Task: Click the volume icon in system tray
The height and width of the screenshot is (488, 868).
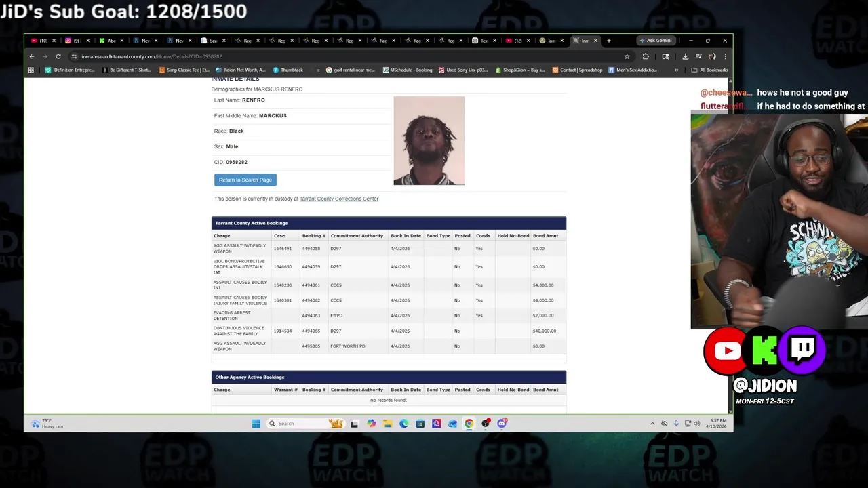Action: coord(698,424)
